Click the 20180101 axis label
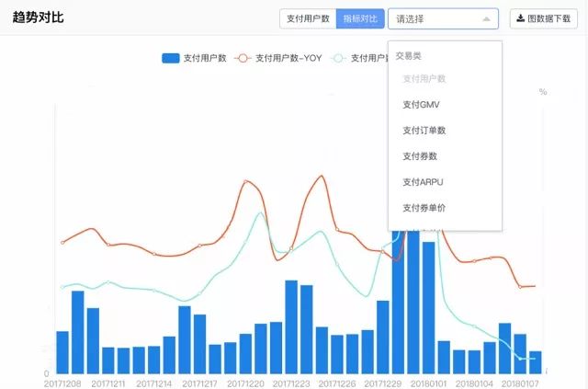This screenshot has height=389, width=588. point(428,383)
